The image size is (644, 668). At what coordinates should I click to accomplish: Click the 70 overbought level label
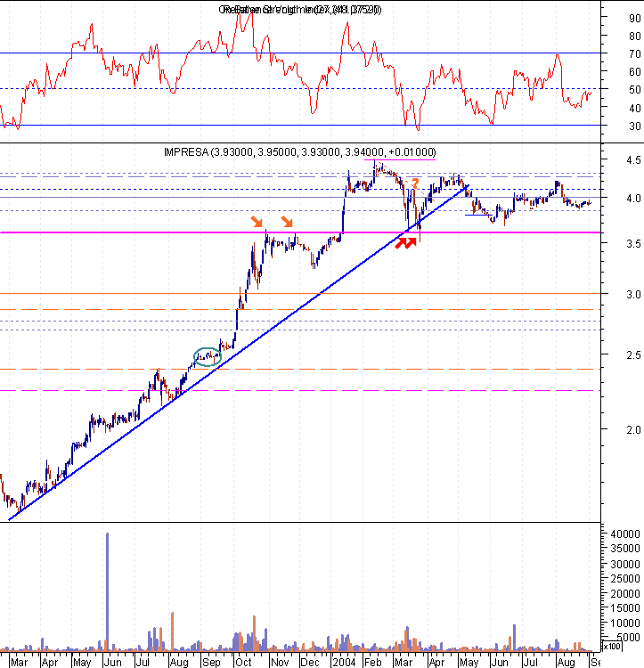[x=634, y=54]
